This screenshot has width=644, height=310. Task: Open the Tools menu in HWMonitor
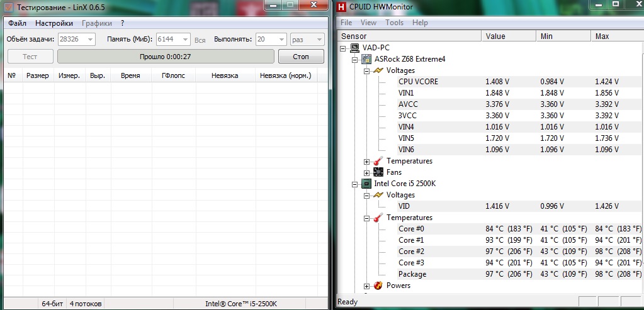[x=394, y=23]
